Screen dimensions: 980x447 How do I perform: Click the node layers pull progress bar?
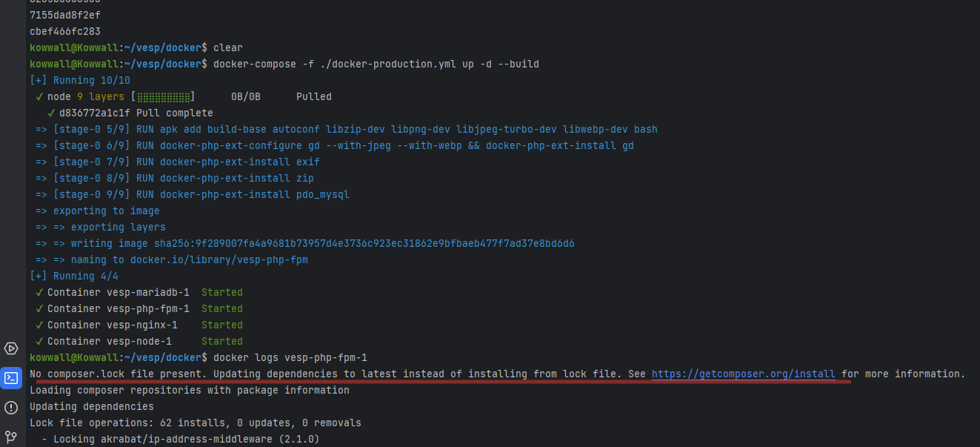tap(163, 96)
